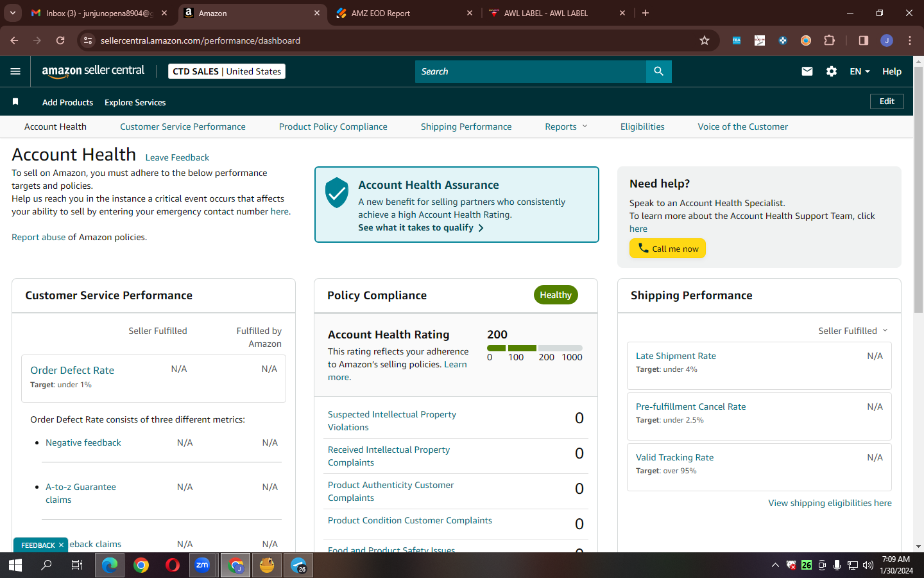Open the FBA extension icon

click(736, 40)
